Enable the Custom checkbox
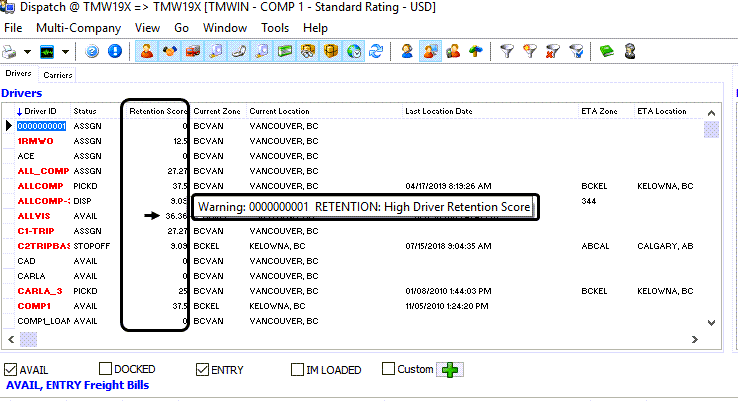This screenshot has width=738, height=402. [x=388, y=368]
